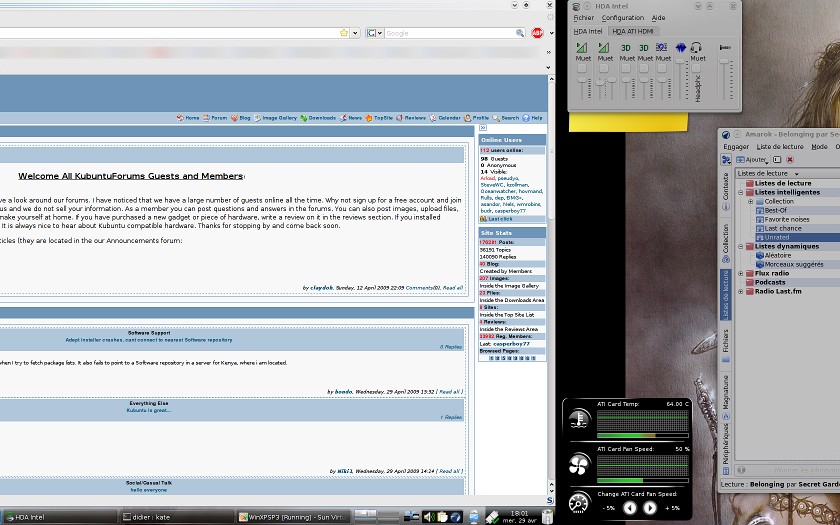840x525 pixels.
Task: Expand the Flux radio tree node
Action: 742,273
